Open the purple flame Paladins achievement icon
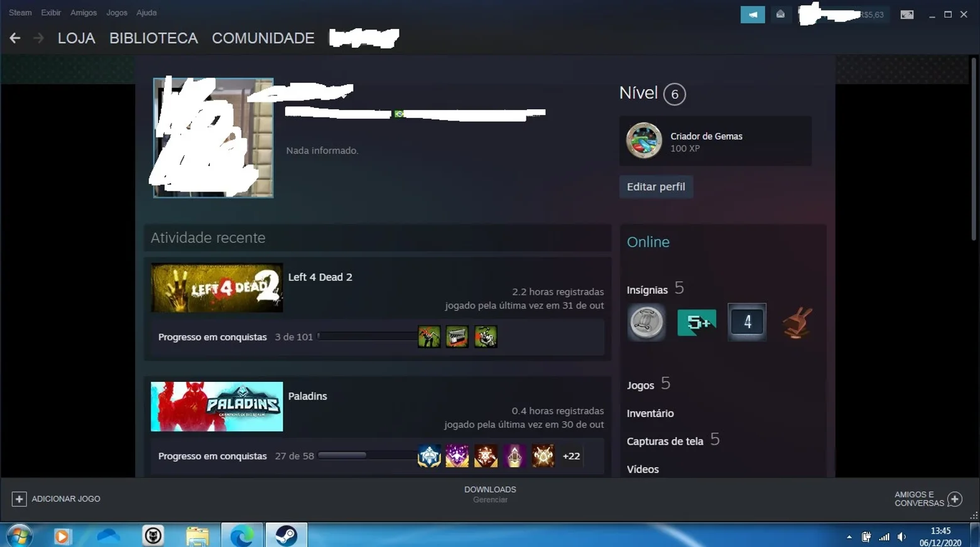980x547 pixels. coord(457,456)
